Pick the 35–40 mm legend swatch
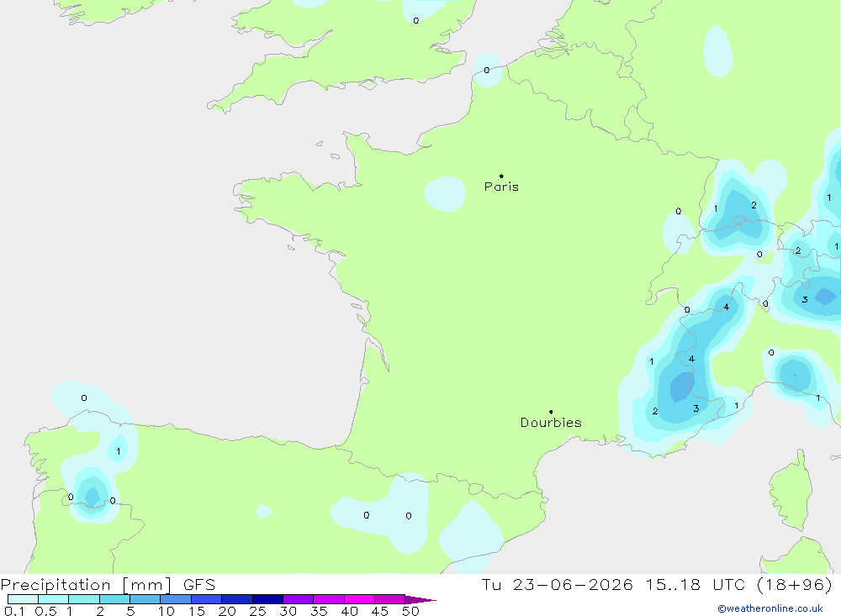841x616 pixels. (x=329, y=599)
